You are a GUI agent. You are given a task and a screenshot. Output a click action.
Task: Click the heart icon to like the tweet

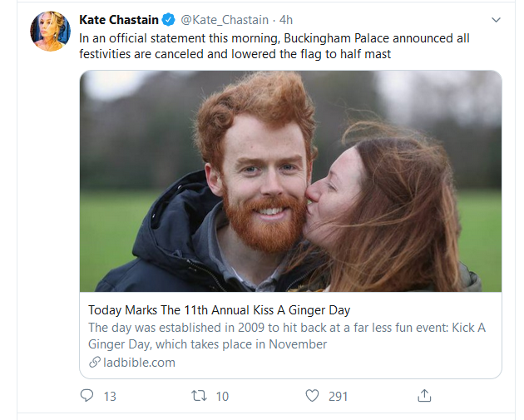pos(312,396)
